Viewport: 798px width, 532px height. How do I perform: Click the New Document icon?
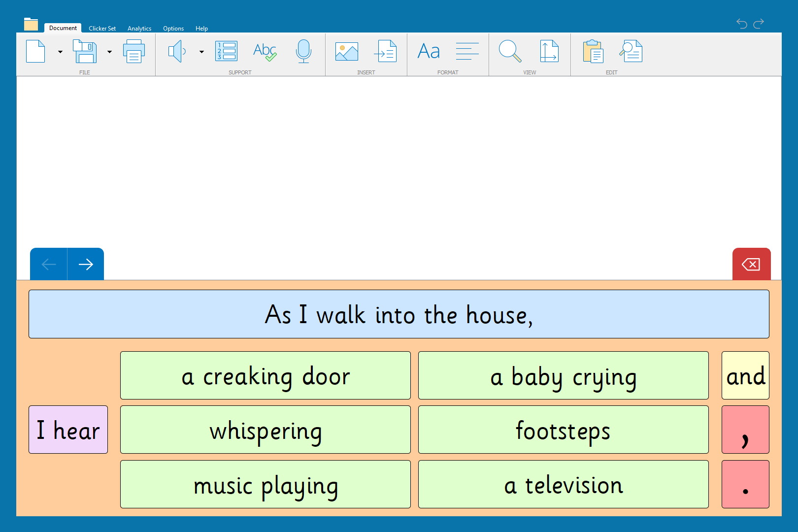[x=35, y=51]
